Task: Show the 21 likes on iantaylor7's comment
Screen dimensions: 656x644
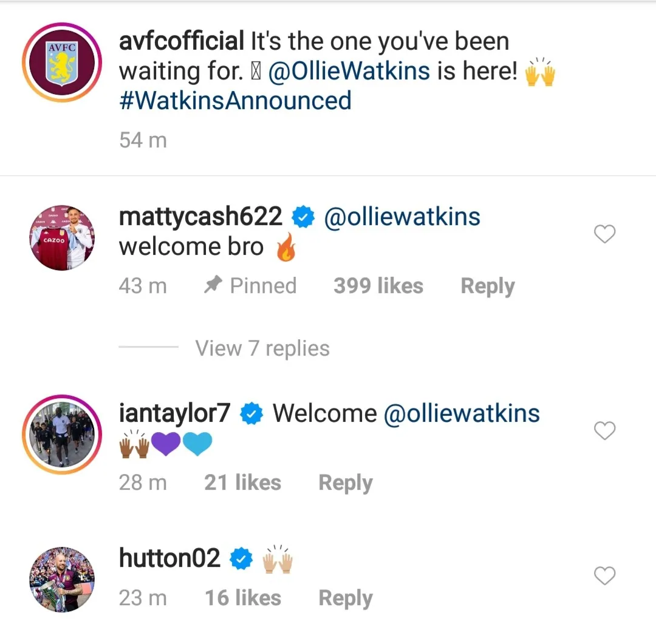Action: click(x=242, y=483)
